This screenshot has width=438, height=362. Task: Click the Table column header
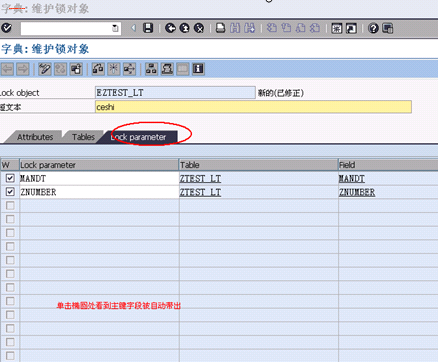(x=259, y=165)
